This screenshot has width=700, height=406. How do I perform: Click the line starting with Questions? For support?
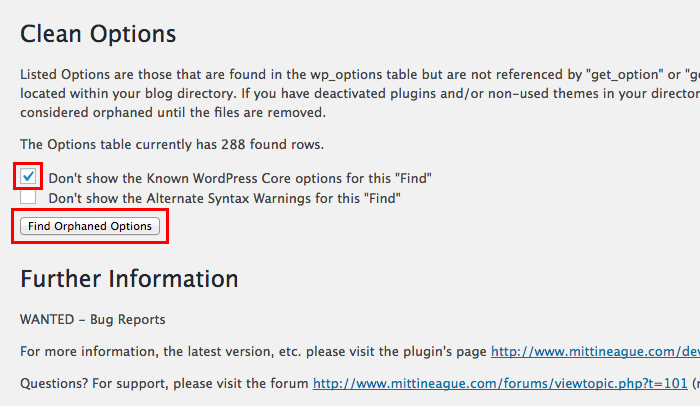(360, 383)
